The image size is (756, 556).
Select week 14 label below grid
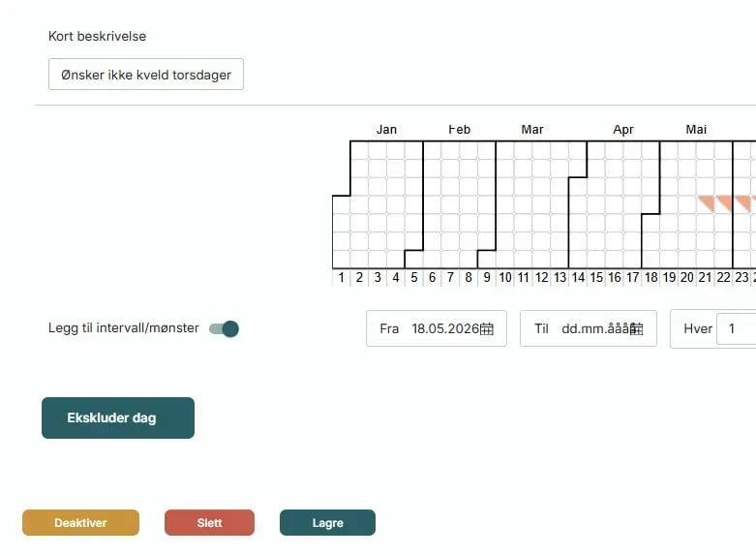(x=578, y=278)
